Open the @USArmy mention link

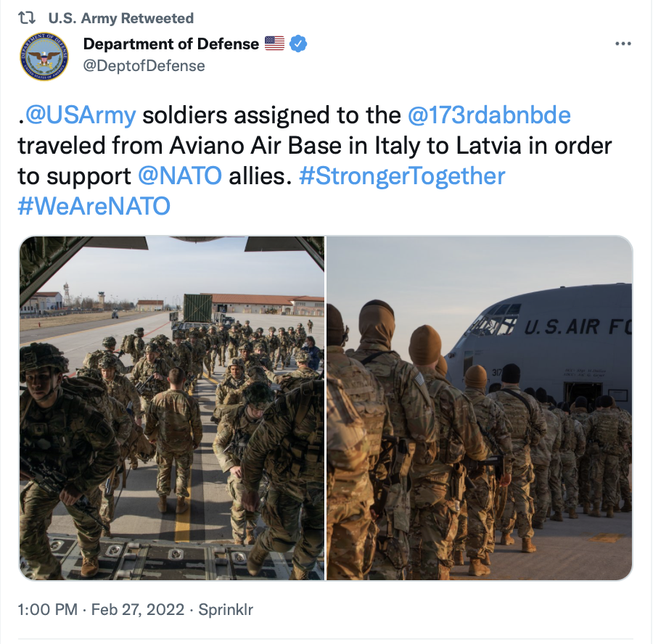point(81,115)
